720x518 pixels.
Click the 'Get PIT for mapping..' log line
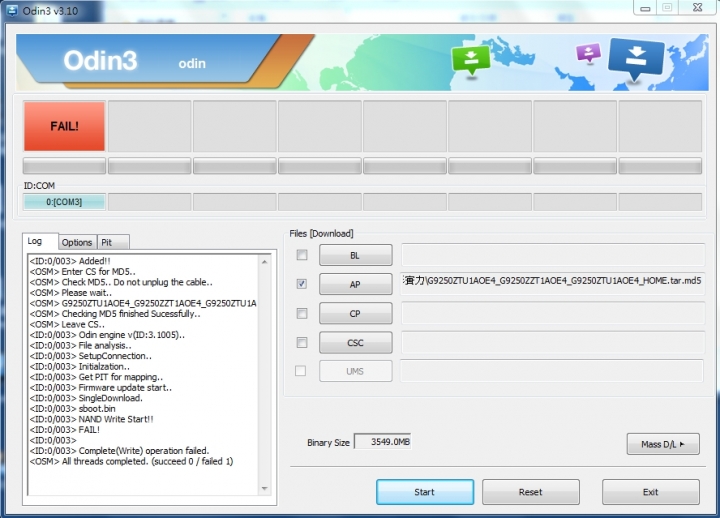pos(96,377)
